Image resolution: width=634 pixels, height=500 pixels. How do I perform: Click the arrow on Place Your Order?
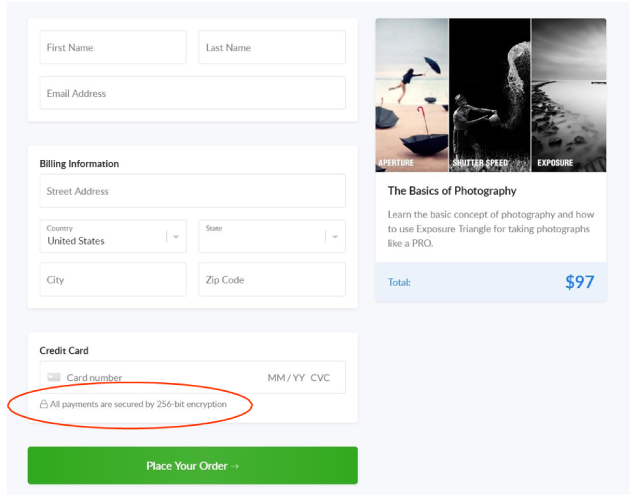click(x=235, y=466)
